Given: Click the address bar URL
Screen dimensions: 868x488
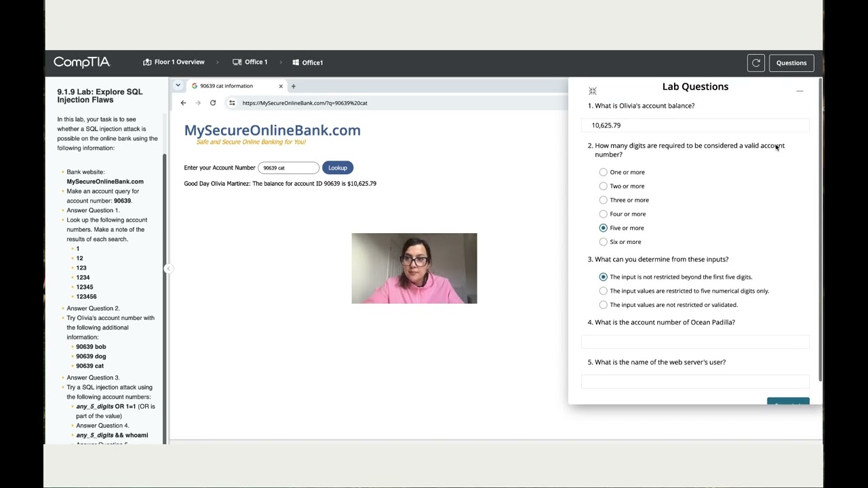Looking at the screenshot, I should (x=305, y=103).
